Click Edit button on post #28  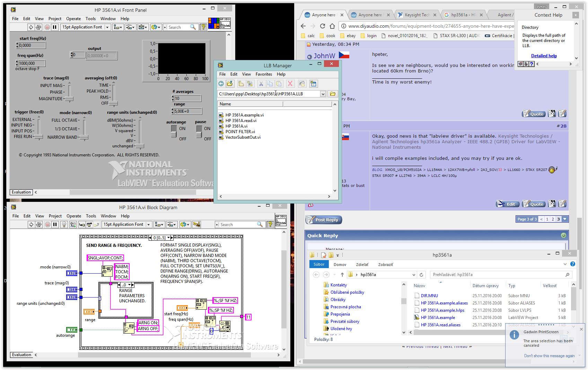click(508, 204)
